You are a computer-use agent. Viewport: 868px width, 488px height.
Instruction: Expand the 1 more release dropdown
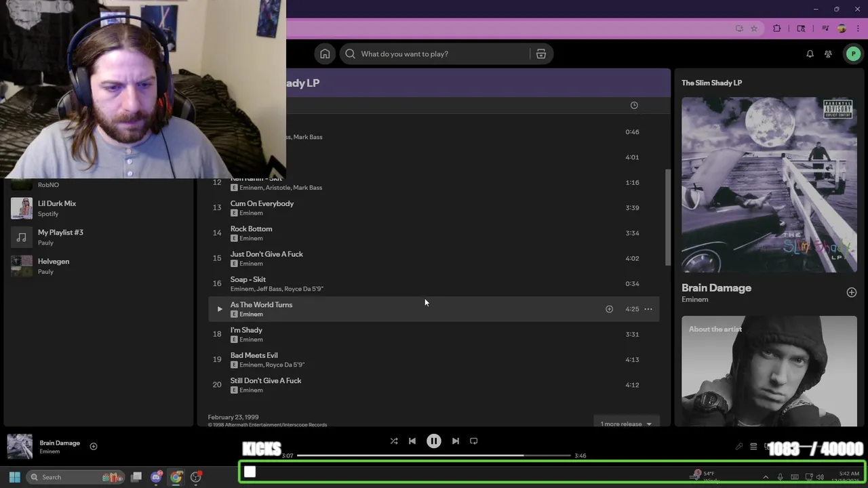[x=626, y=424]
